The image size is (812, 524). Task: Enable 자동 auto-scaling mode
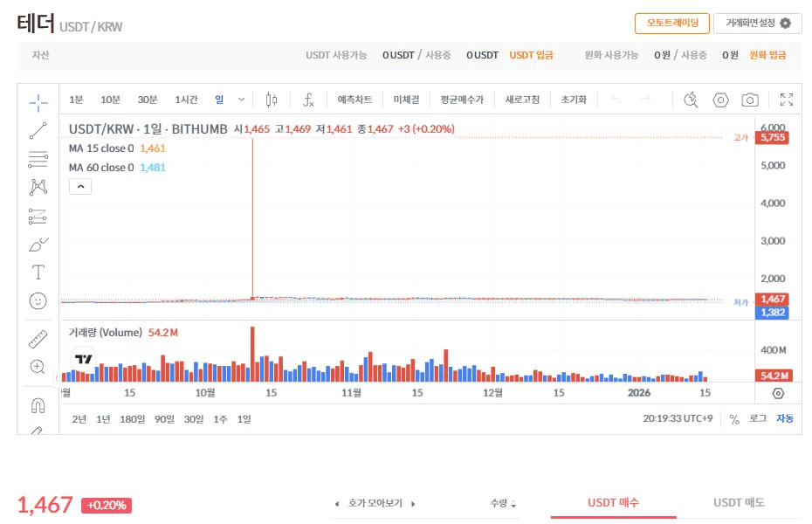[x=784, y=419]
